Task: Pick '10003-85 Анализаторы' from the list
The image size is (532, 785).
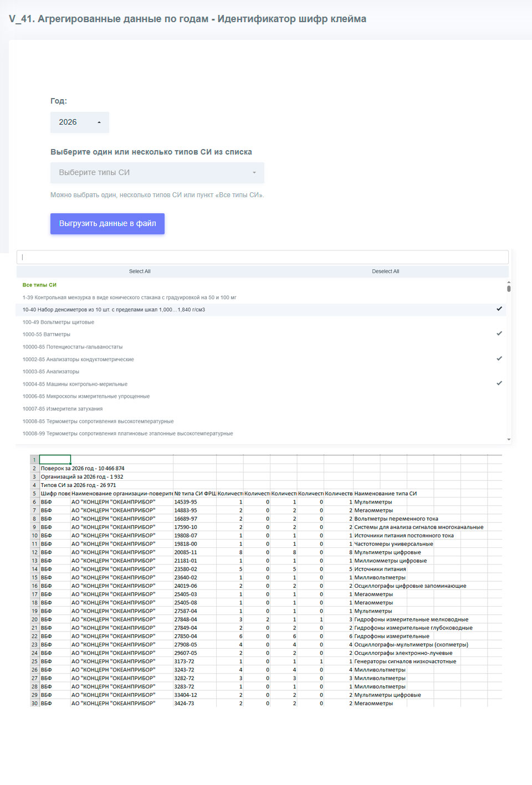Action: [x=51, y=372]
